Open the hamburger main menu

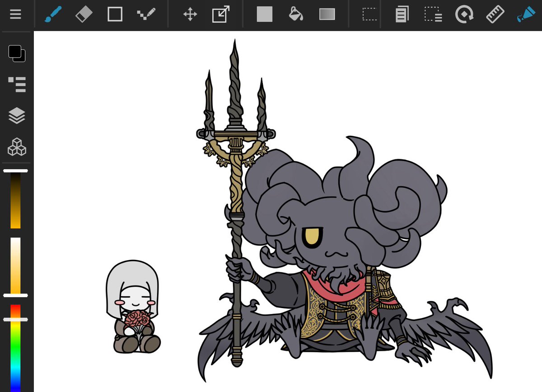16,14
